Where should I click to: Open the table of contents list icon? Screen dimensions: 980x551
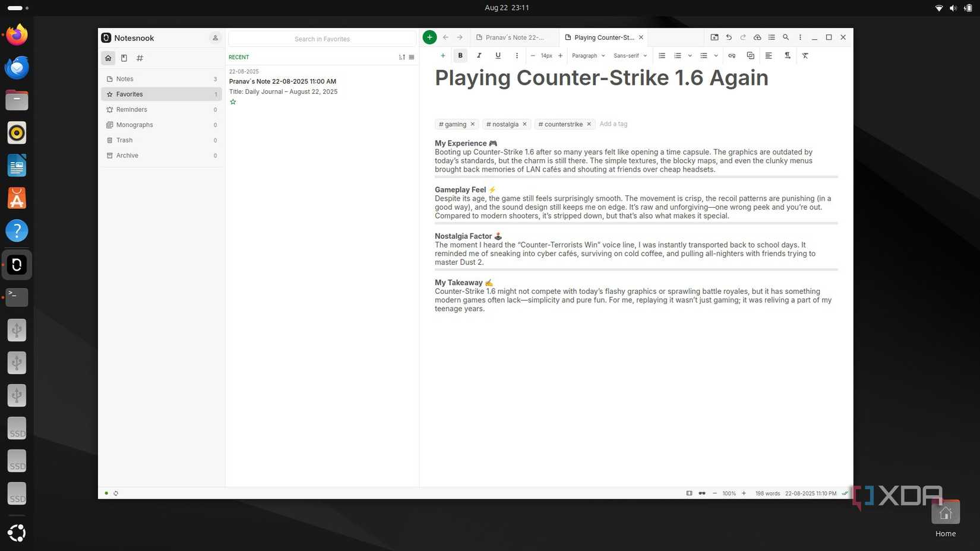772,37
